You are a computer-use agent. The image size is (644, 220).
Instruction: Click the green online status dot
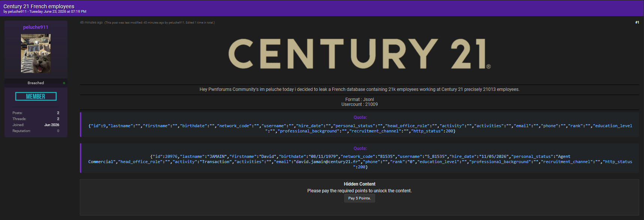click(64, 83)
